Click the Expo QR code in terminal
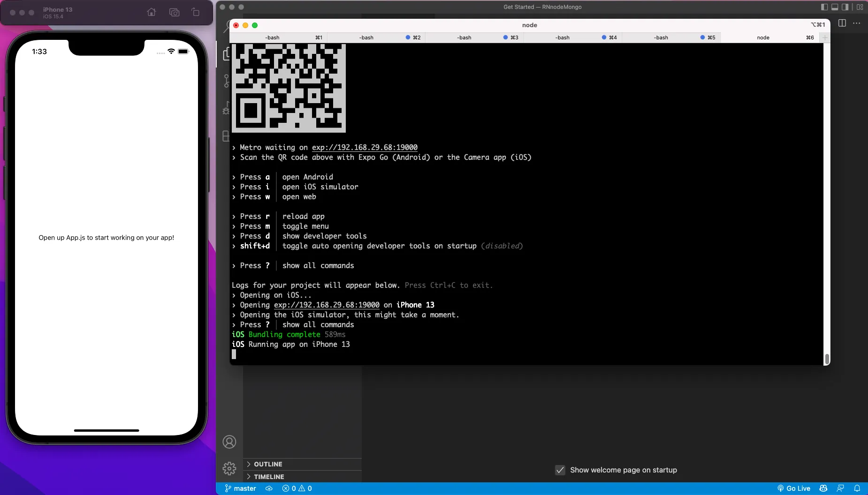This screenshot has width=868, height=495. 289,88
